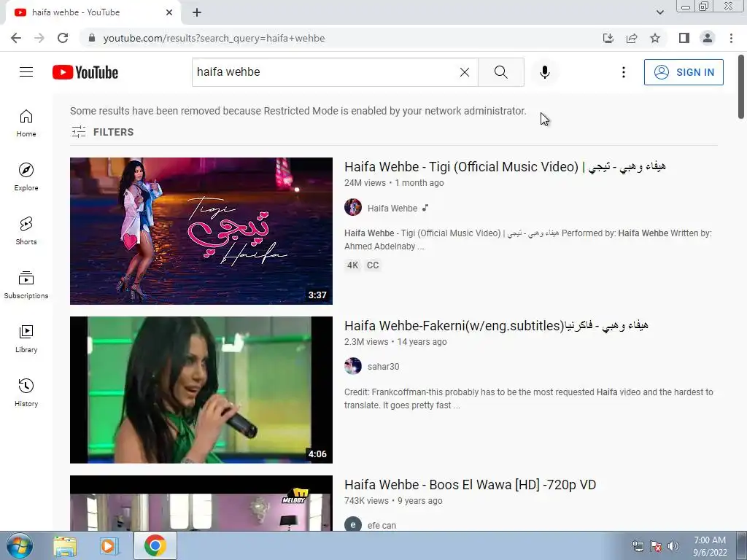Visit the Haifa Wehbe channel name

pos(392,208)
